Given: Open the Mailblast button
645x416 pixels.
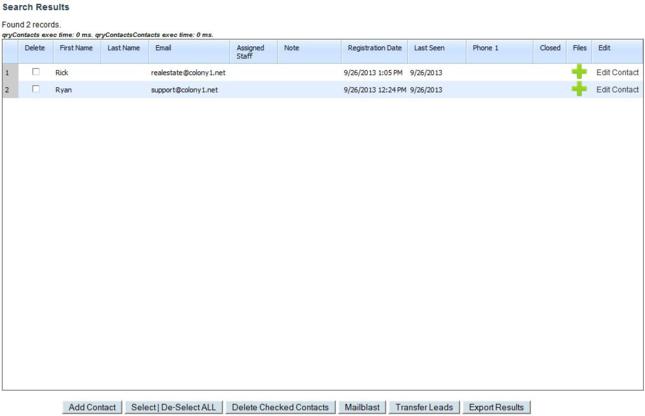Looking at the screenshot, I should pos(361,407).
